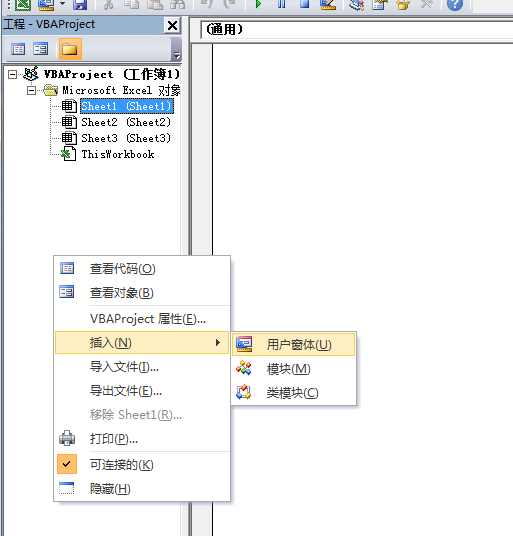Click the Project Explorer toolbar icon

point(356,4)
